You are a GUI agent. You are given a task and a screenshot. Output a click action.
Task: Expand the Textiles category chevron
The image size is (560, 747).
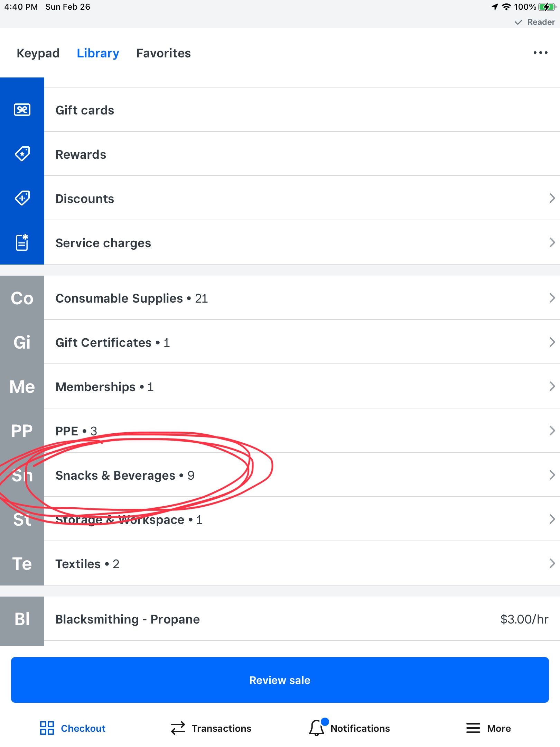(x=552, y=563)
